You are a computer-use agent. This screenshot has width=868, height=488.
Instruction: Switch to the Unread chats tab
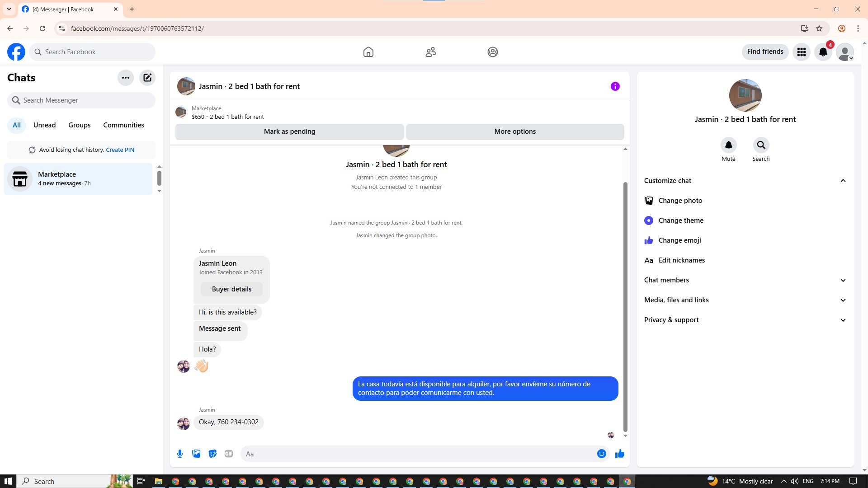coord(44,125)
